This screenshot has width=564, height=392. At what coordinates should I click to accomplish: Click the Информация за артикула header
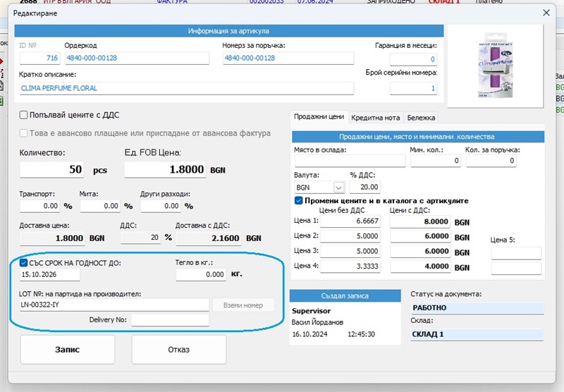click(228, 31)
